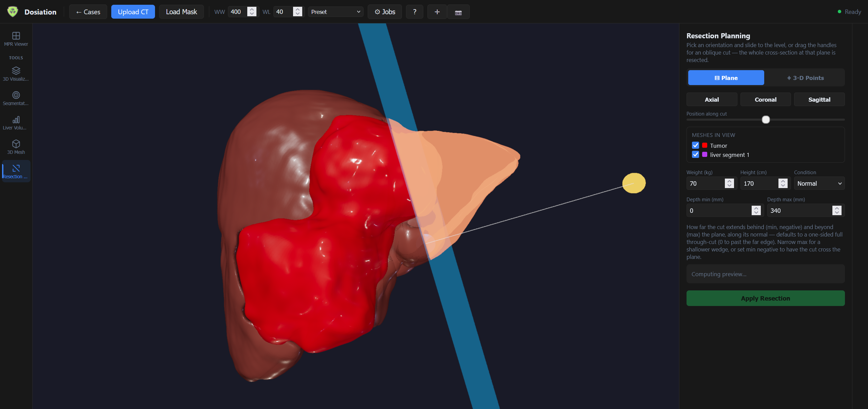Toggle liver segment 1 mesh checkbox
This screenshot has width=868, height=409.
[x=695, y=155]
